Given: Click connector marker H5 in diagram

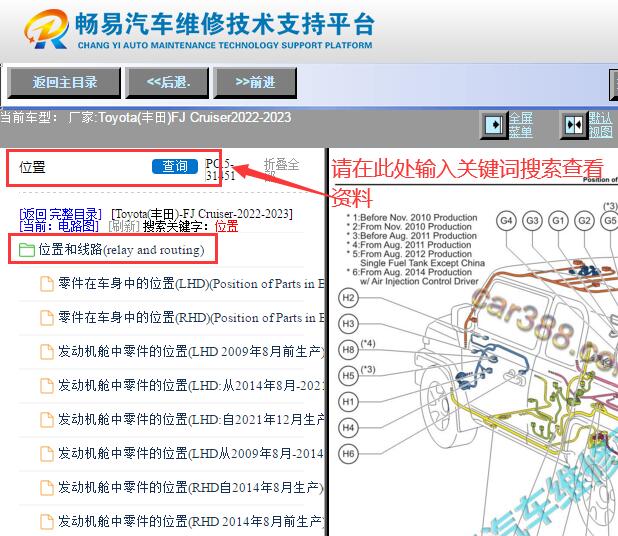Looking at the screenshot, I should [348, 376].
